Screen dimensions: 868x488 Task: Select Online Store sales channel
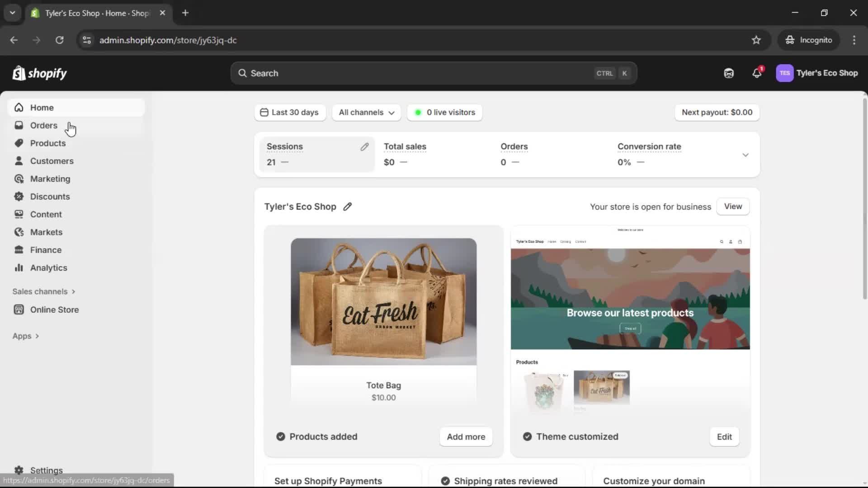tap(54, 310)
